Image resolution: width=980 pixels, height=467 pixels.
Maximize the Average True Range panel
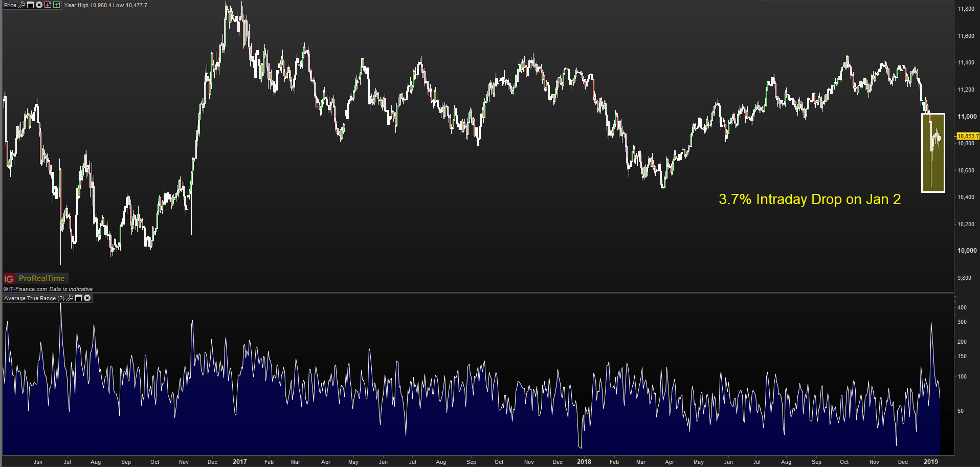click(x=79, y=298)
